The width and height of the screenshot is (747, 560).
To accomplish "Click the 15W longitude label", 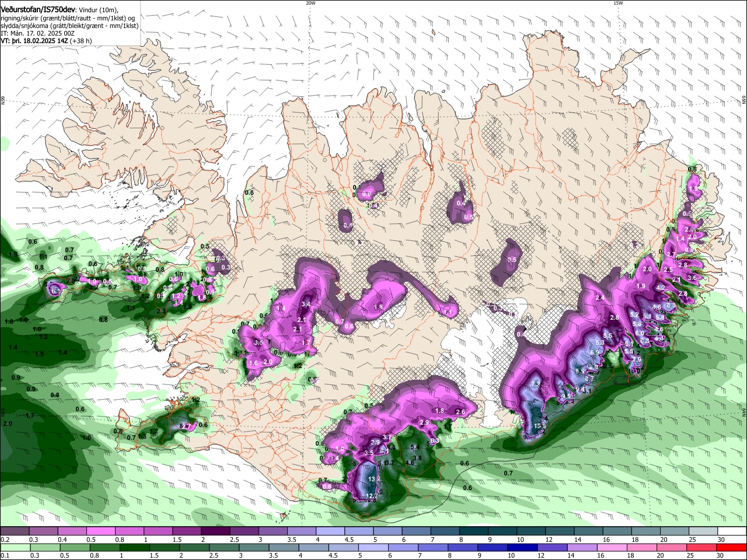I will point(618,3).
